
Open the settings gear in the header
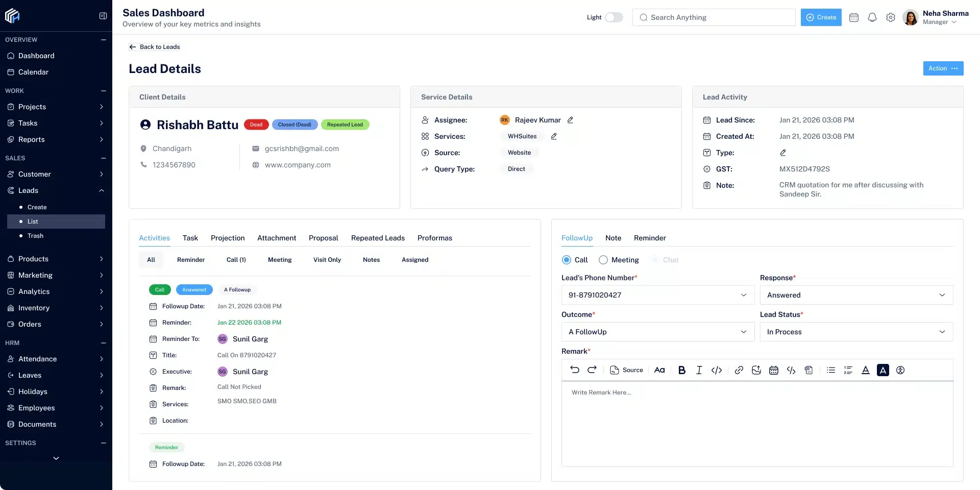891,17
